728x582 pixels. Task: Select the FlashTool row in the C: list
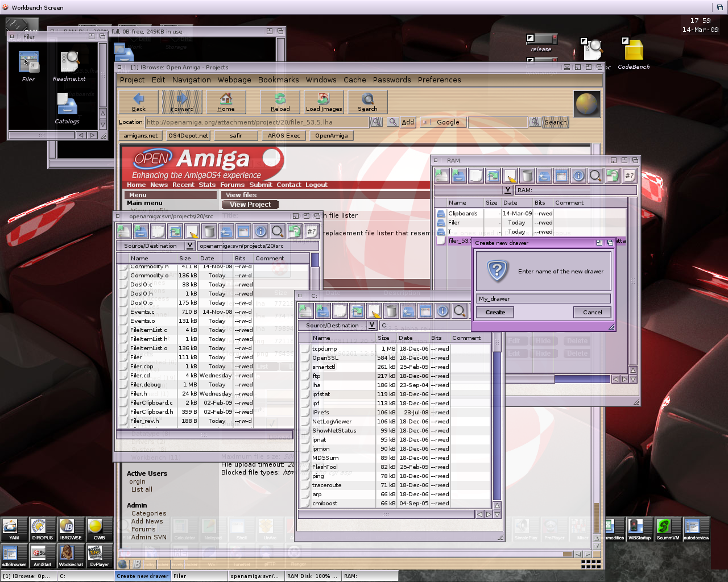pos(395,467)
